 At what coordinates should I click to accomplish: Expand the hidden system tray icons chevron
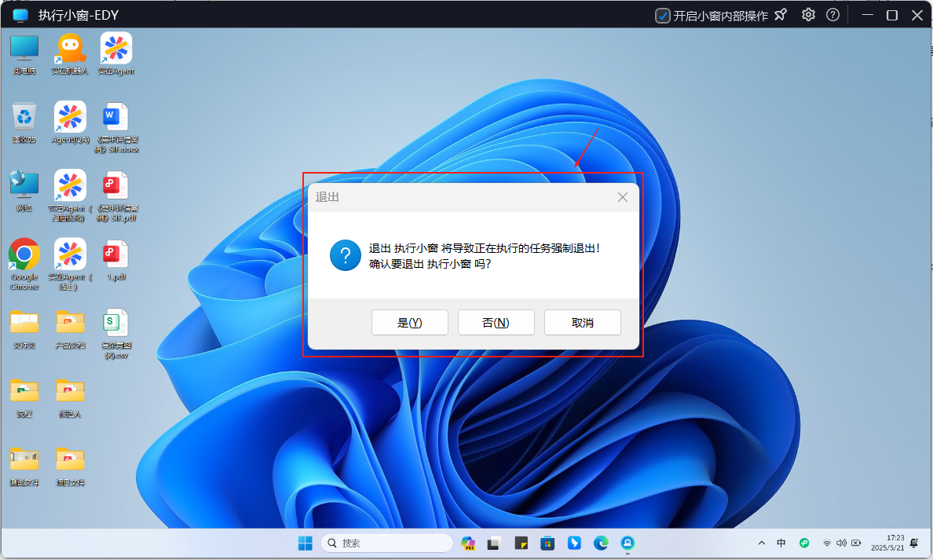[x=761, y=543]
